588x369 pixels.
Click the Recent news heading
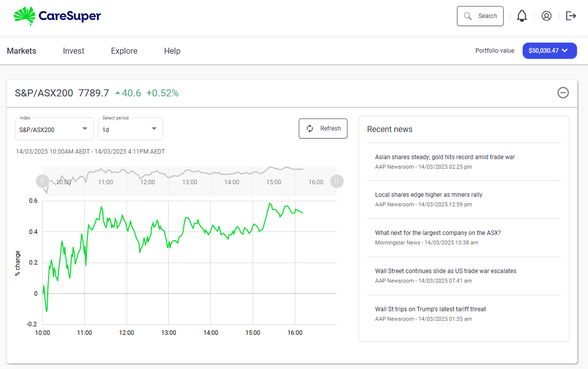(390, 130)
